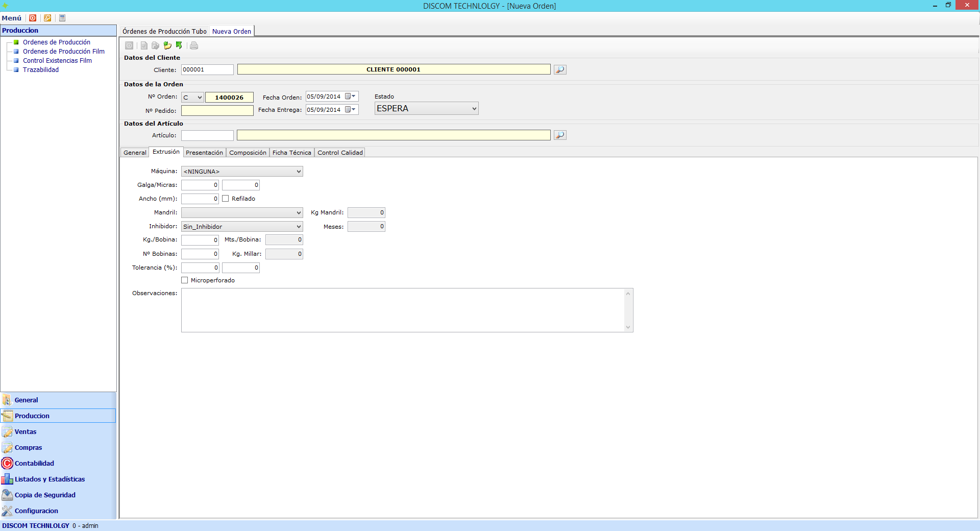Click the orange key icon
Screen dimensions: 980x531
coord(47,18)
